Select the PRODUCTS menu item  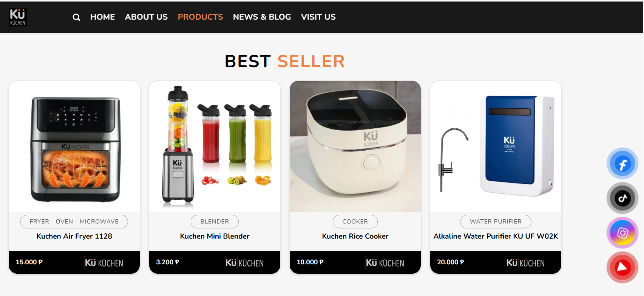click(200, 17)
